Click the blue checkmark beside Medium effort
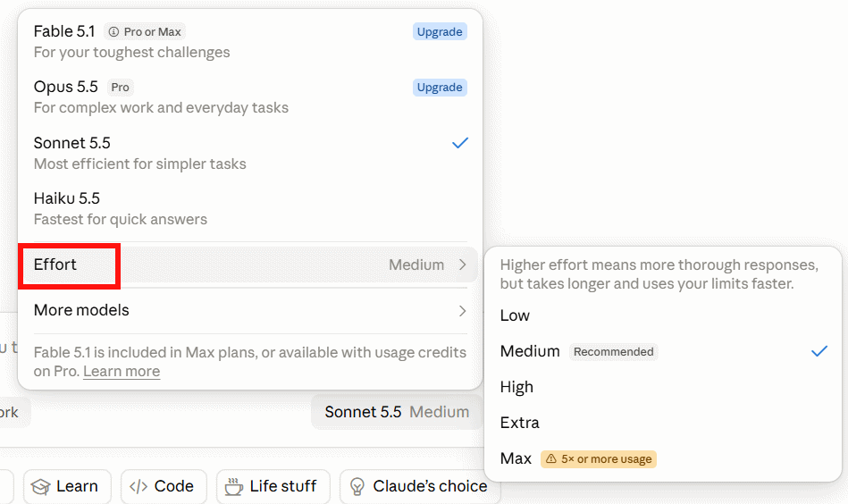 [819, 351]
